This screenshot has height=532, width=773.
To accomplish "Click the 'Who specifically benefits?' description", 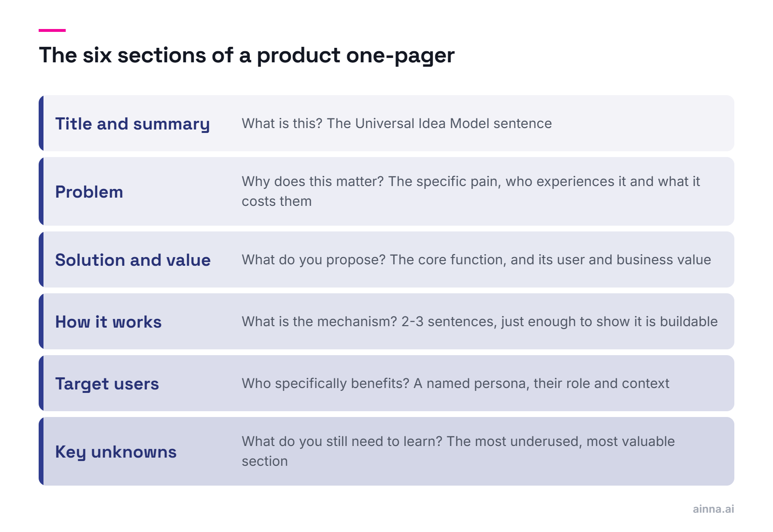I will [x=456, y=384].
